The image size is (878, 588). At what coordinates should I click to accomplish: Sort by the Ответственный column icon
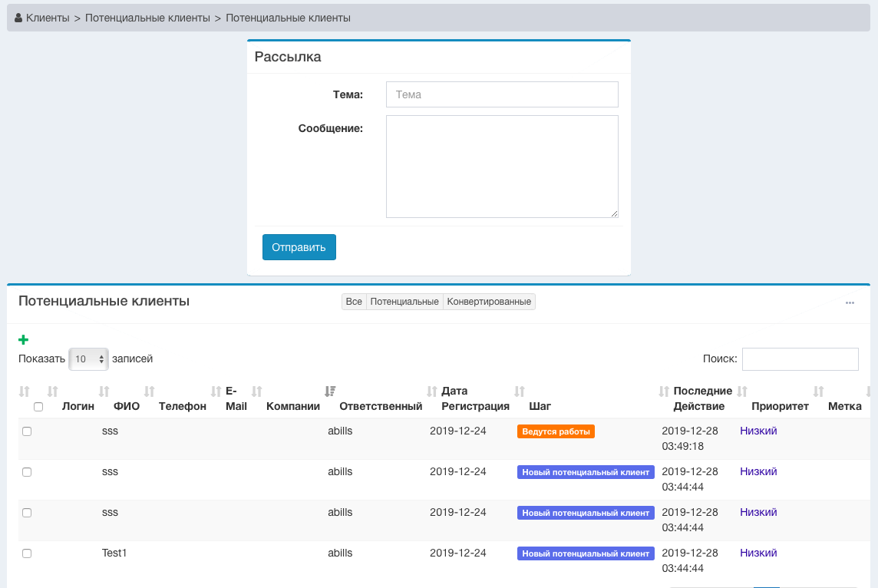tap(330, 391)
